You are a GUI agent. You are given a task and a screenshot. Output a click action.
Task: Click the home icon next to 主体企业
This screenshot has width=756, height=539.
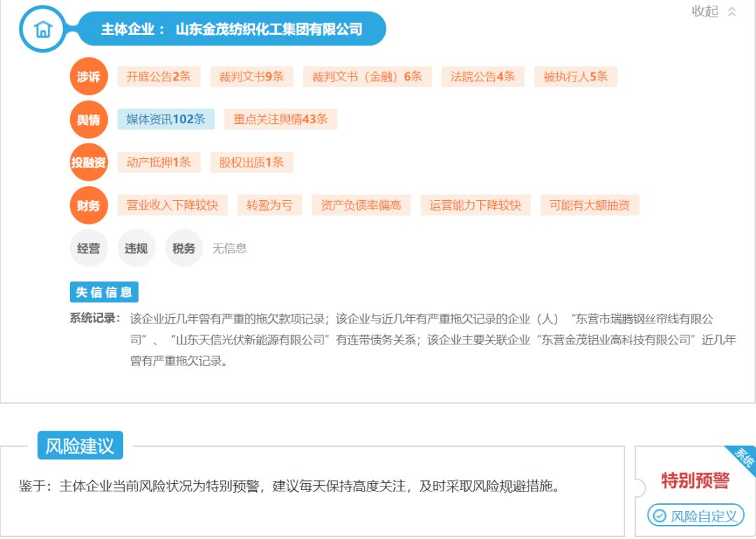coord(43,29)
